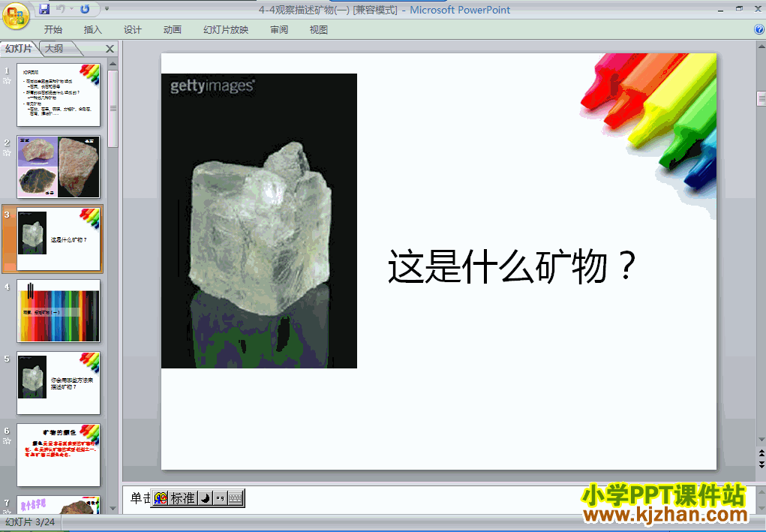Open the 插入 ribbon tab
The image size is (766, 532).
[93, 30]
